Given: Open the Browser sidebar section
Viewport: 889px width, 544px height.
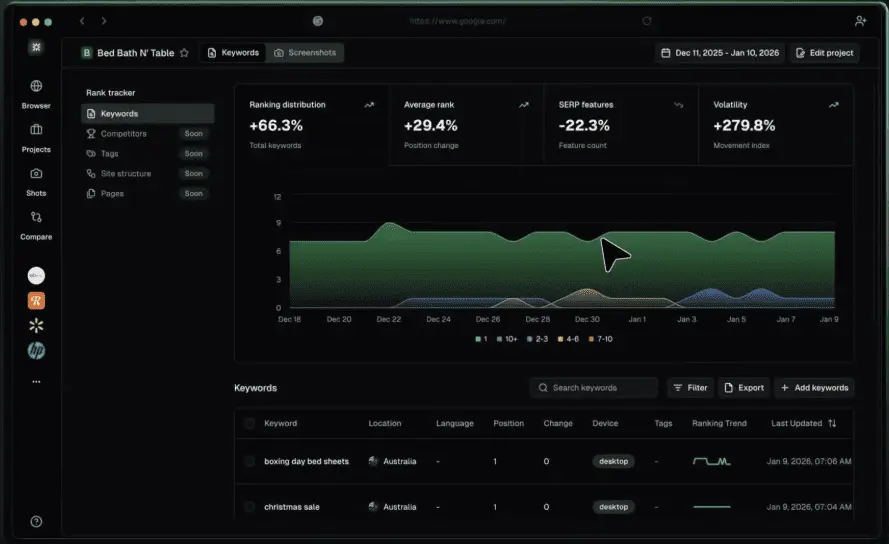Looking at the screenshot, I should pos(36,94).
